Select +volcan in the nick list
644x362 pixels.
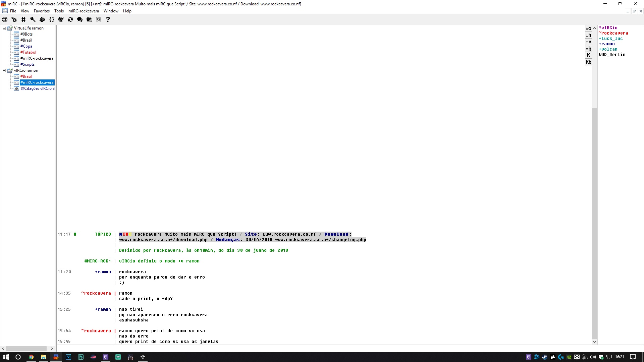pos(608,49)
